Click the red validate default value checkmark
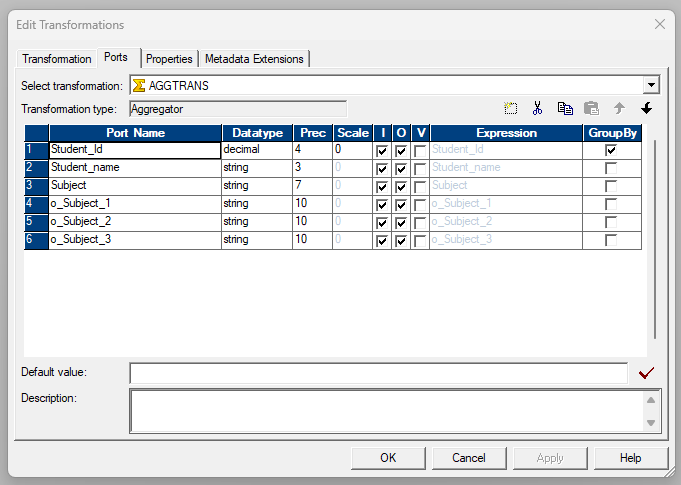Viewport: 681px width, 485px height. coord(646,373)
